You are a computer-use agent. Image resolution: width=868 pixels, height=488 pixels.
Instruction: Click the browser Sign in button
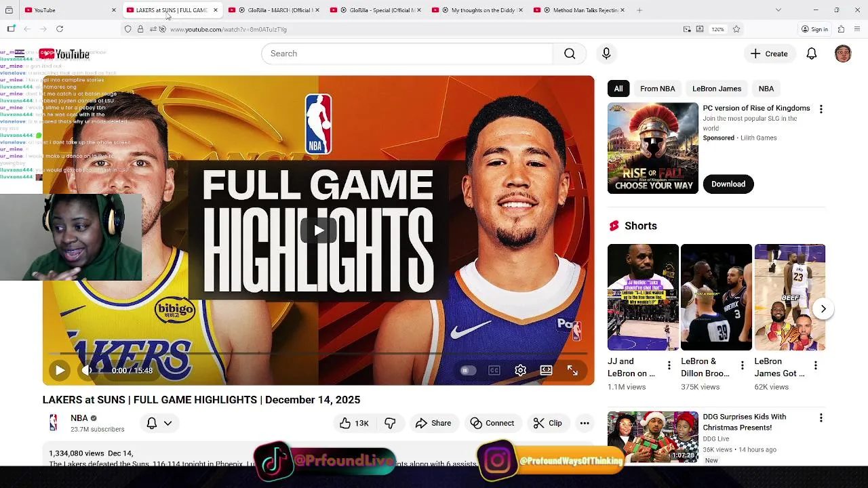(x=814, y=29)
